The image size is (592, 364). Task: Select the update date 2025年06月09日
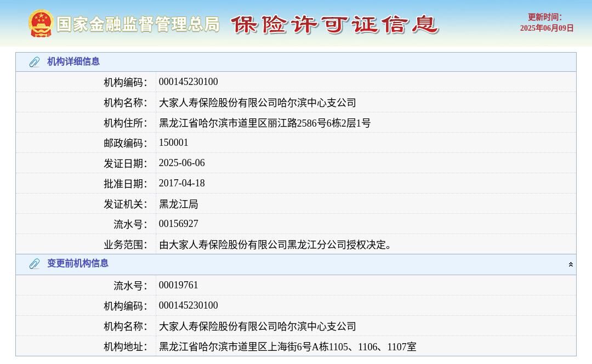click(x=547, y=28)
